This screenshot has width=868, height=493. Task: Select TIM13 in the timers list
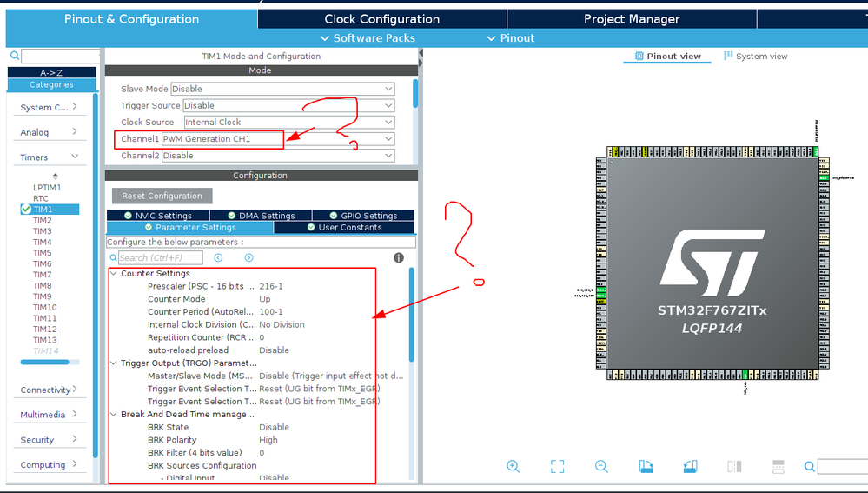[44, 340]
